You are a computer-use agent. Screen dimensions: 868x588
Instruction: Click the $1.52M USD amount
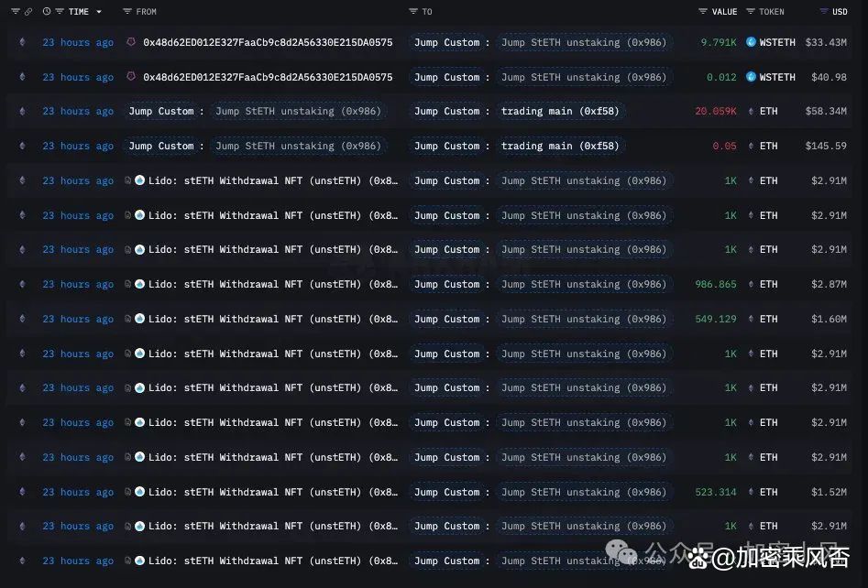click(829, 493)
